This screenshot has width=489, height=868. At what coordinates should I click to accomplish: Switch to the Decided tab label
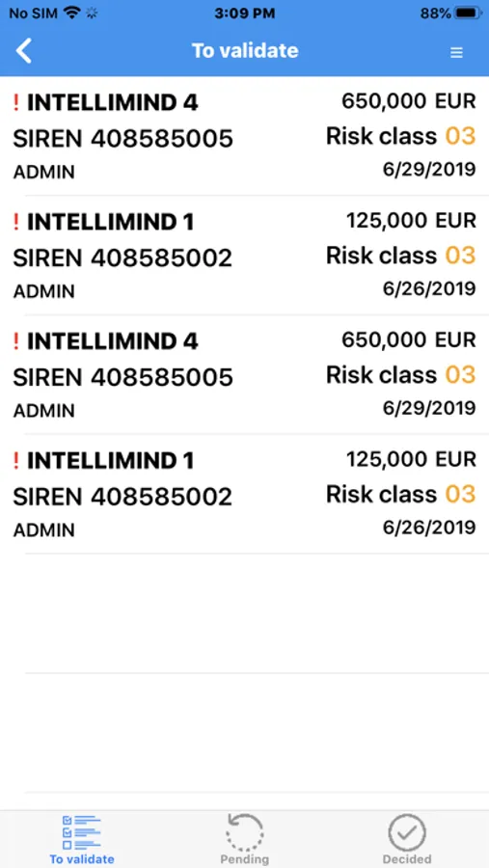tap(407, 859)
